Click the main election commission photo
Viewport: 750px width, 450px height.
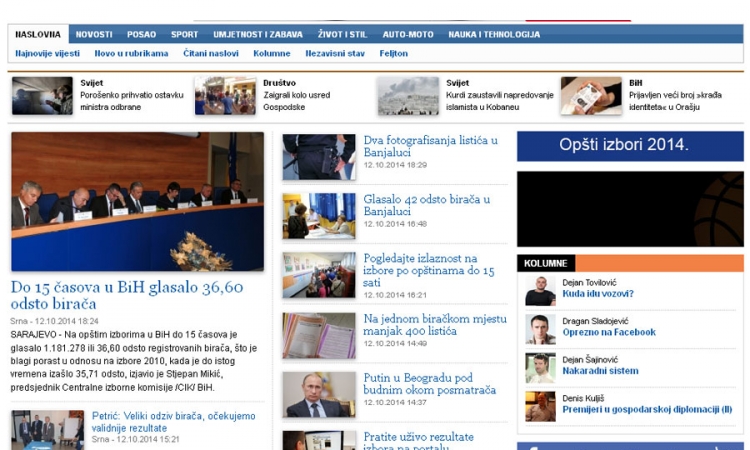[137, 201]
